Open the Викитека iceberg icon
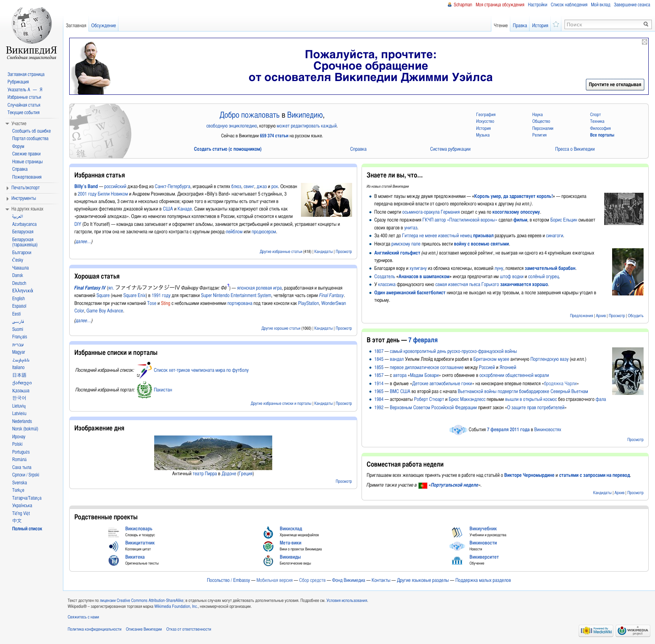The height and width of the screenshot is (644, 655). click(114, 560)
